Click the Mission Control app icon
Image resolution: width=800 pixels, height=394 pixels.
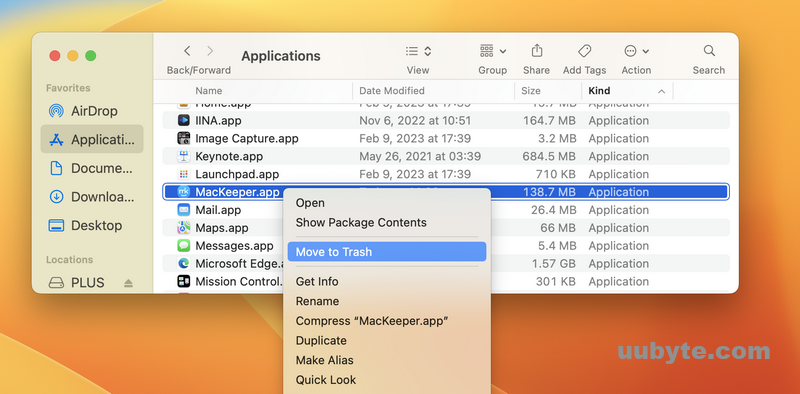pyautogui.click(x=184, y=281)
